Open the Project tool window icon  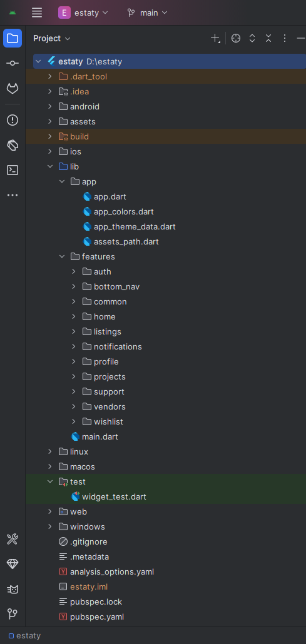point(13,38)
